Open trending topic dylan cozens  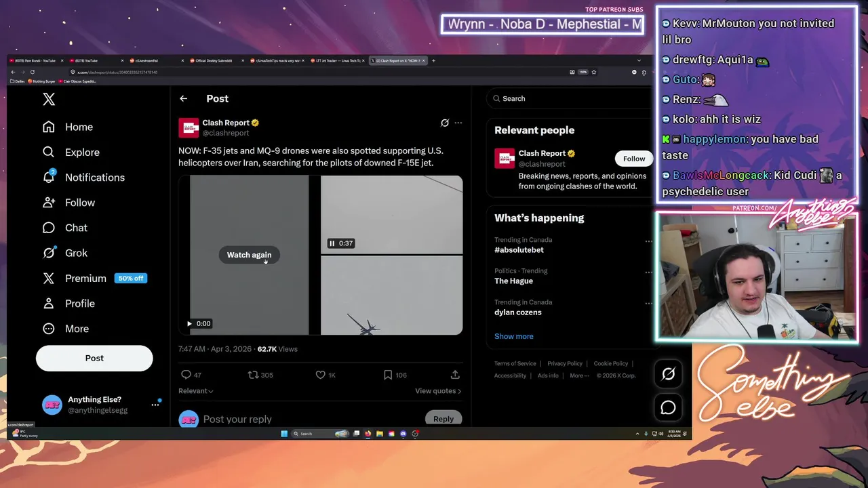[x=518, y=312]
